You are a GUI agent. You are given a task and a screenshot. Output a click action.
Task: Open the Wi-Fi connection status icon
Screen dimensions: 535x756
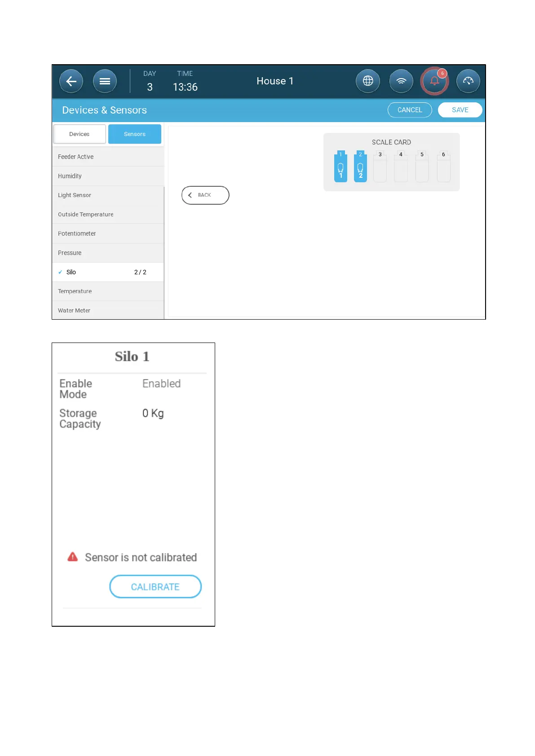pos(401,81)
